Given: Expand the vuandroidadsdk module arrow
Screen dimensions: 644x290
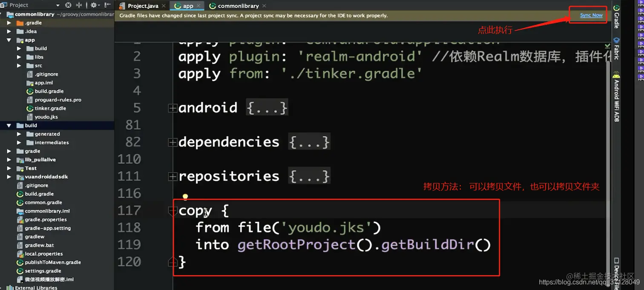Looking at the screenshot, I should [9, 177].
